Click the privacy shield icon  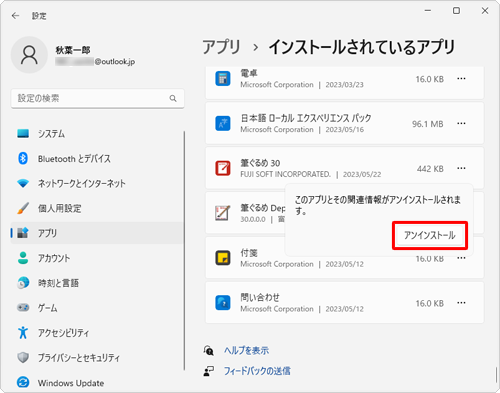coord(23,357)
